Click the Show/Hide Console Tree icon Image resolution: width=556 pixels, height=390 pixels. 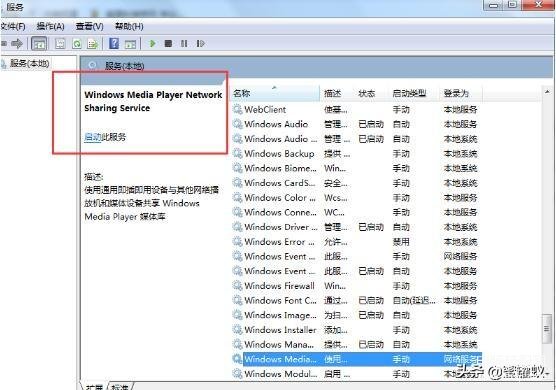coord(39,44)
